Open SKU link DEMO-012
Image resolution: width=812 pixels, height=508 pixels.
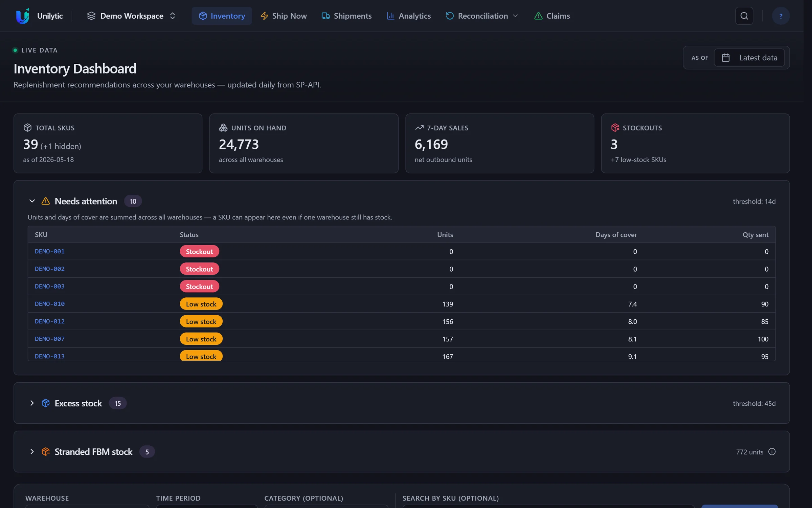(50, 321)
